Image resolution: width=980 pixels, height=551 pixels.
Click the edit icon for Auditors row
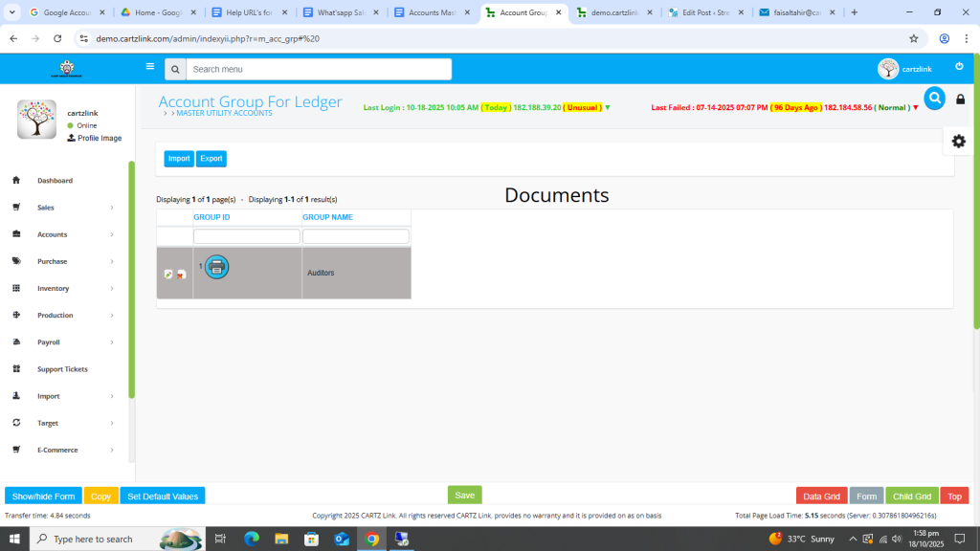point(168,275)
